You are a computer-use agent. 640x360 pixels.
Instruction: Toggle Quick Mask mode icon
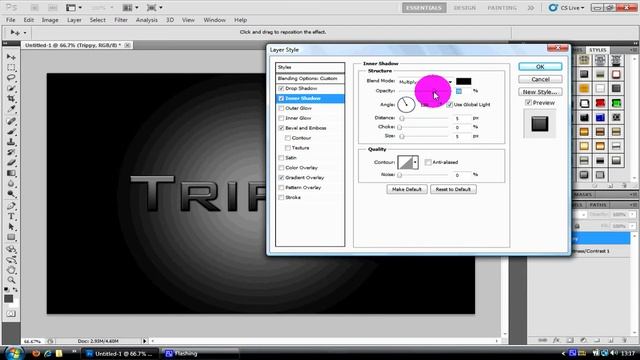click(x=11, y=314)
